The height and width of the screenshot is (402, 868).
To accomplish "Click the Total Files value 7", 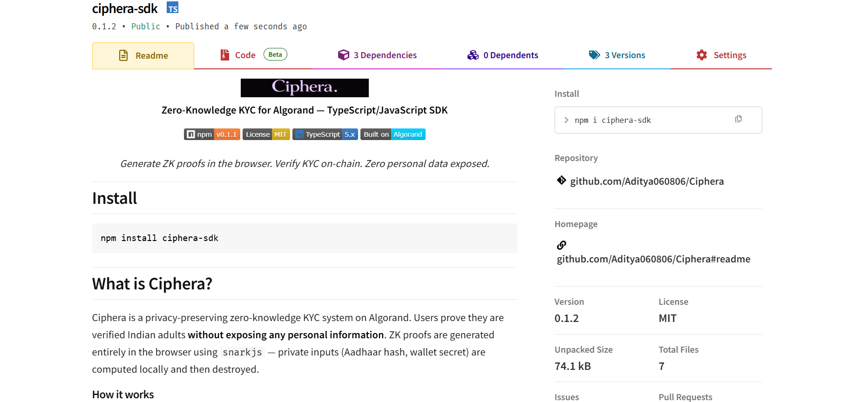I will (661, 366).
